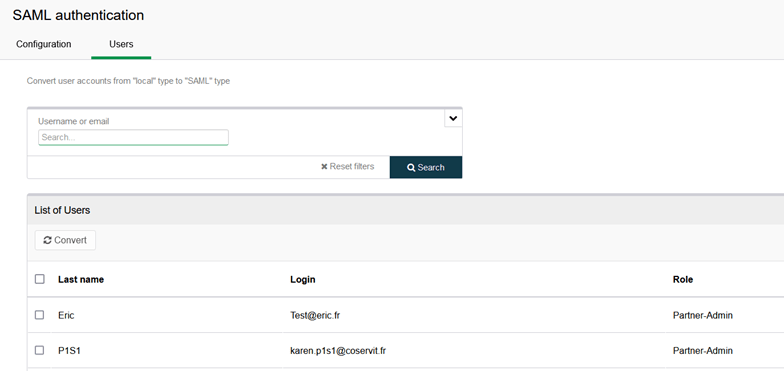Click the List of Users panel header
This screenshot has height=371, width=784.
pyautogui.click(x=406, y=210)
